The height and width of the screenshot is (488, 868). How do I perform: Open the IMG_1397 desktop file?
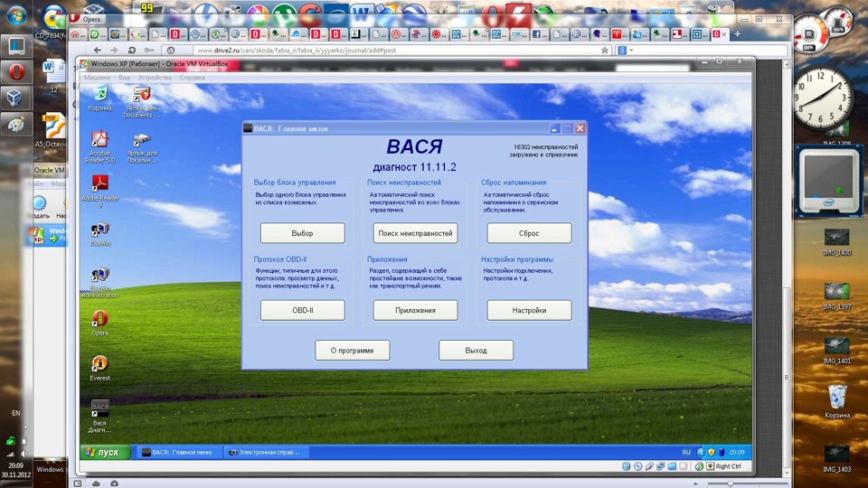point(836,296)
